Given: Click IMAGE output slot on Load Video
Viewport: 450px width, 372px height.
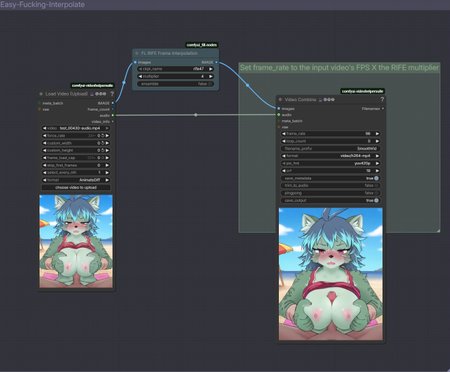Looking at the screenshot, I should [x=113, y=103].
